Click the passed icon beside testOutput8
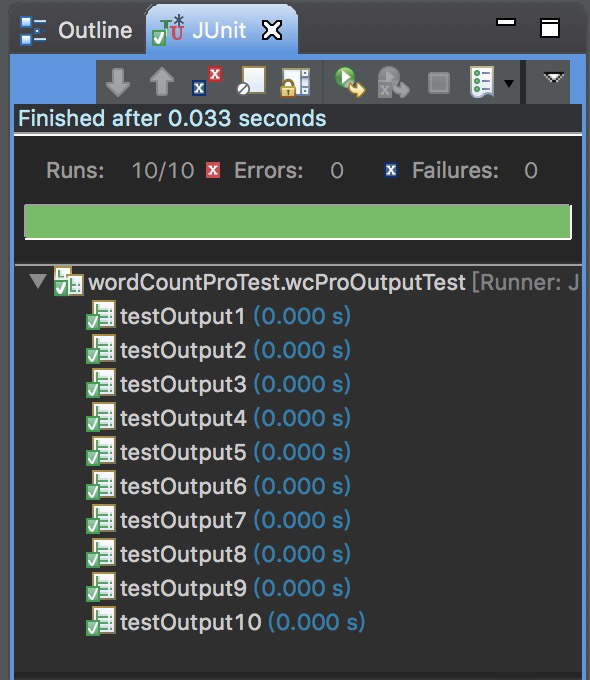Screen dimensions: 590x680 101,553
